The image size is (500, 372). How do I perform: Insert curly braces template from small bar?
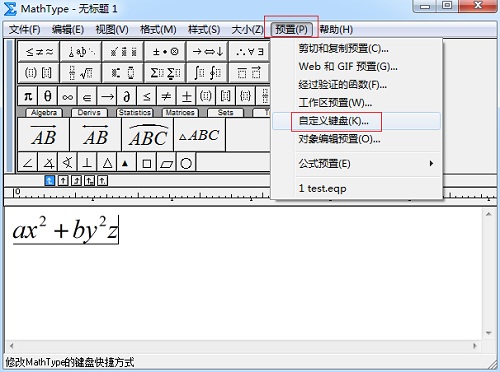pyautogui.click(x=245, y=96)
